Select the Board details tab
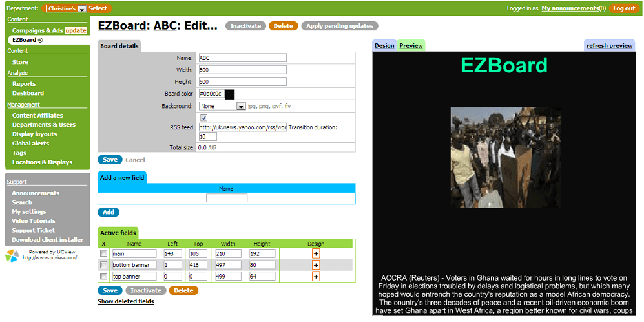The width and height of the screenshot is (644, 322). tap(119, 46)
